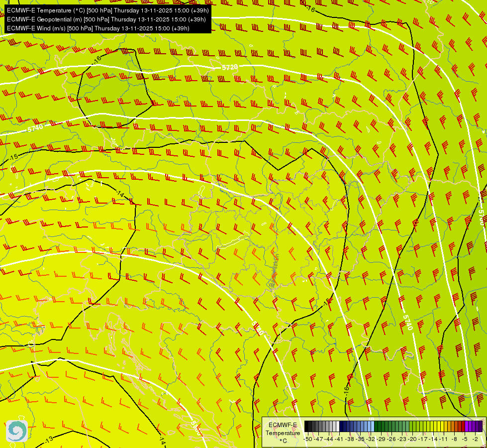Viewport: 487px width, 448px height.
Task: Pick the white swatch just left of -41
Action: (338, 426)
